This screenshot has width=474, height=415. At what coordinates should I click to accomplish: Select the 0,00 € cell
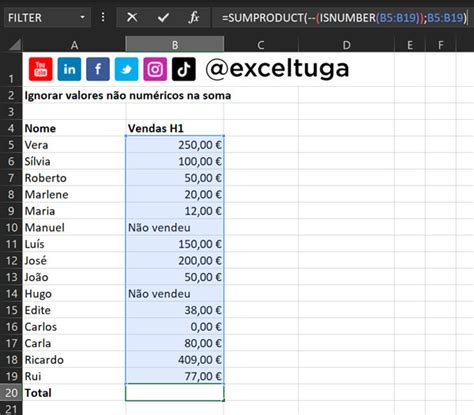(x=175, y=327)
